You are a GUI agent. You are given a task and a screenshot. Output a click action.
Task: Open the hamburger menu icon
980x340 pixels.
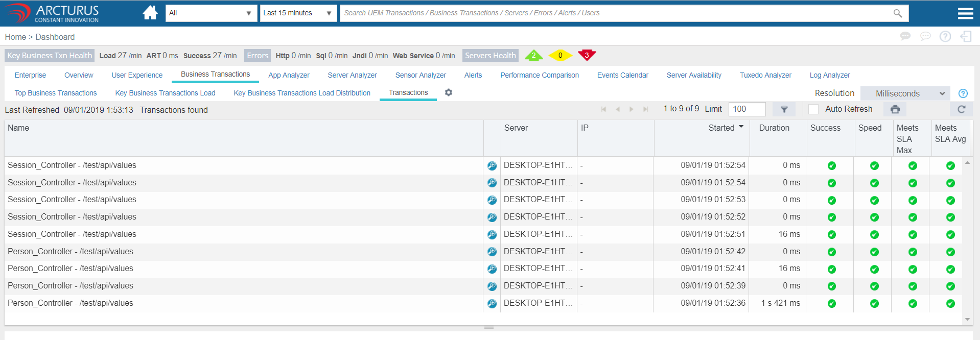pos(965,13)
